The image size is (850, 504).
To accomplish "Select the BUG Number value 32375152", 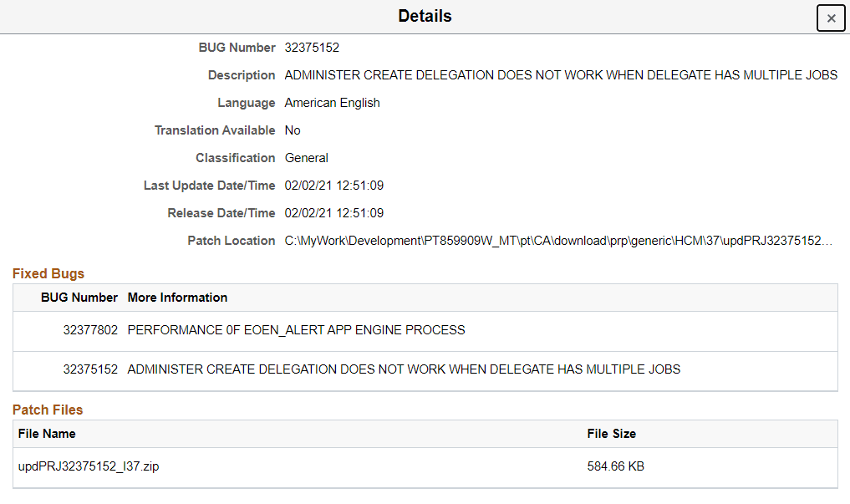I will pos(312,48).
